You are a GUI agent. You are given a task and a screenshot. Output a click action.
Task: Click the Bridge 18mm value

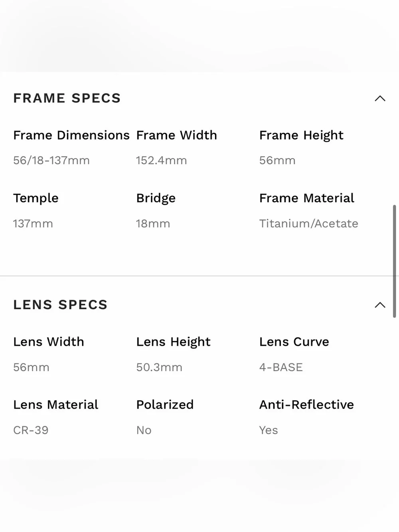(153, 223)
